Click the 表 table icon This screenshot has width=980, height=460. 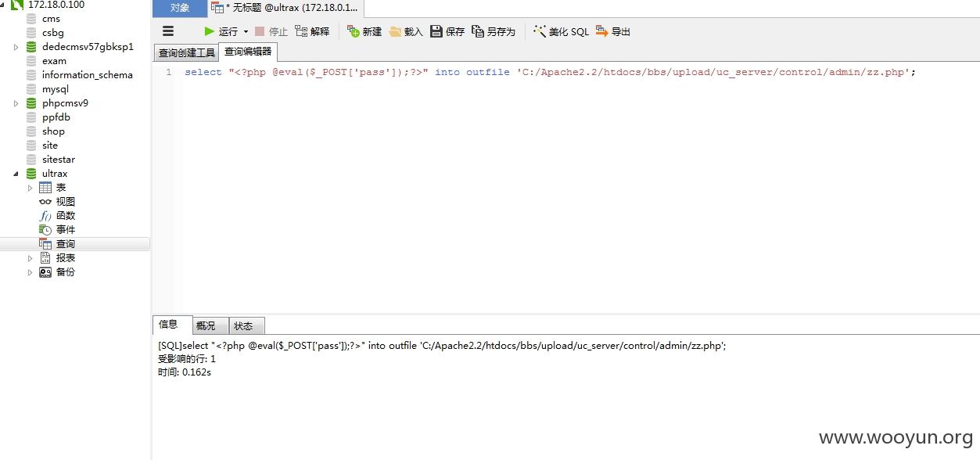click(x=45, y=188)
